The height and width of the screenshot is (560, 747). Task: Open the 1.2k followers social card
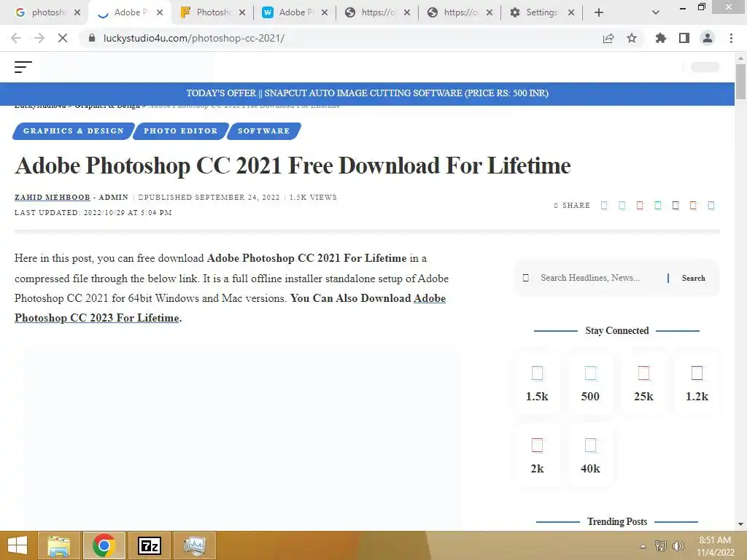[697, 382]
